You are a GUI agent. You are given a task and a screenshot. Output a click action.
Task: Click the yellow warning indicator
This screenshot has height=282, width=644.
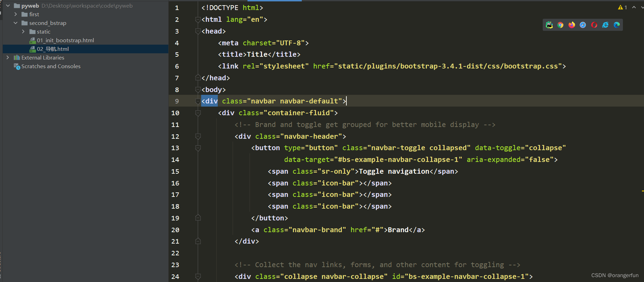(623, 7)
